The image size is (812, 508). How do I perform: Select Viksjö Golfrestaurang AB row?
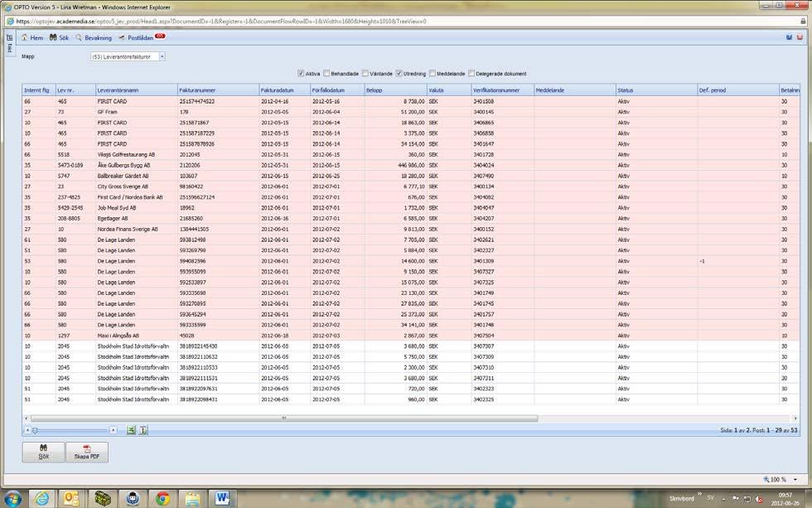tap(411, 154)
